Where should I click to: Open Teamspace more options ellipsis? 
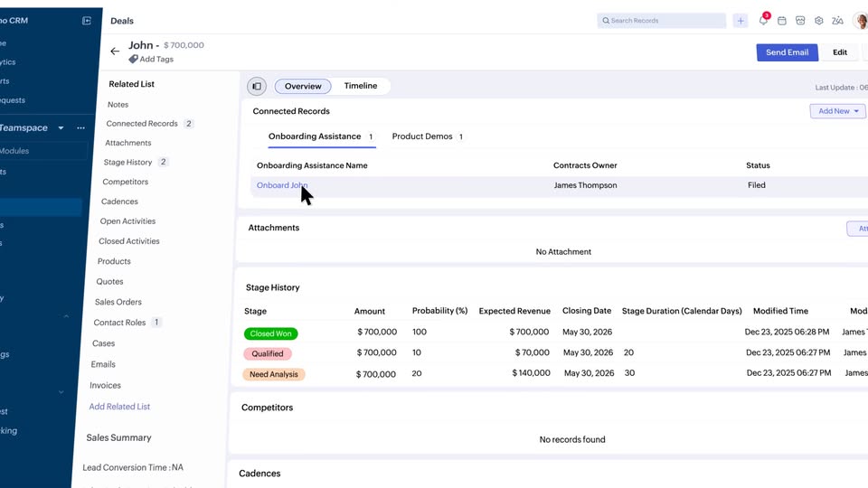click(x=80, y=128)
